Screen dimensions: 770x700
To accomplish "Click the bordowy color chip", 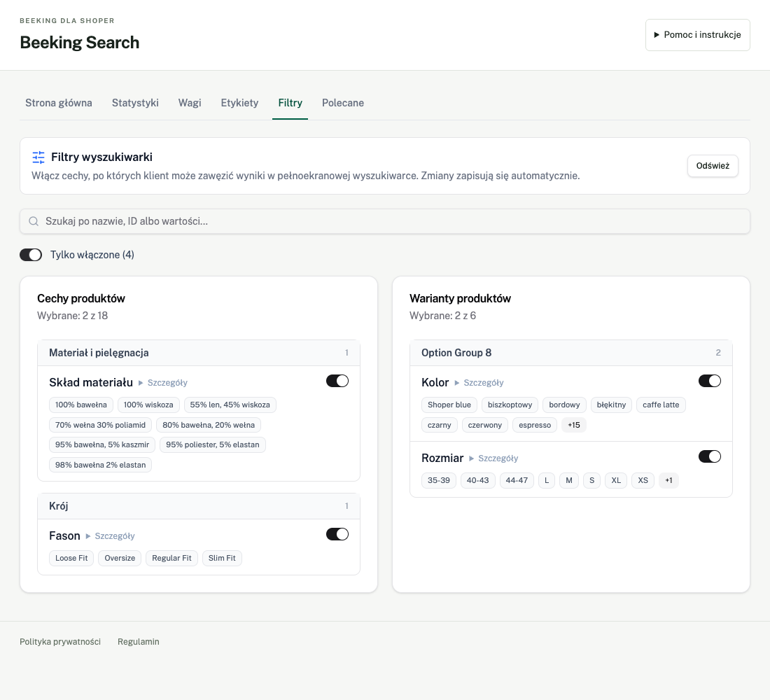I will (564, 405).
